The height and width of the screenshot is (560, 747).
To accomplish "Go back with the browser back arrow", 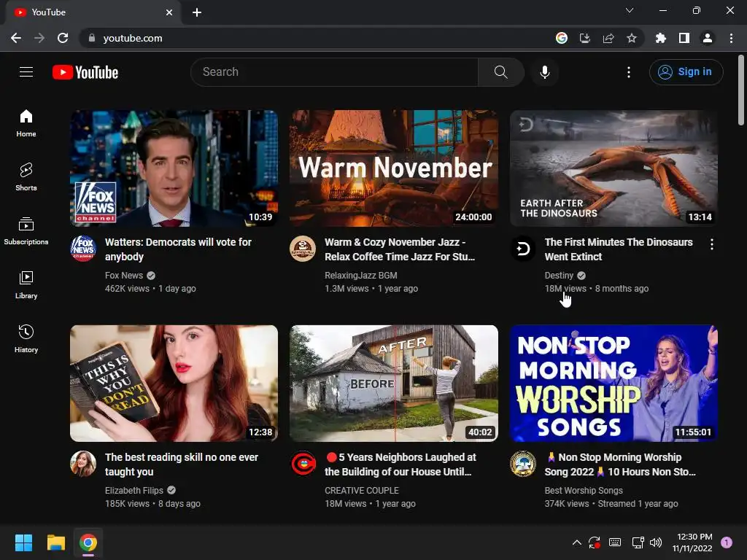I will [x=16, y=38].
